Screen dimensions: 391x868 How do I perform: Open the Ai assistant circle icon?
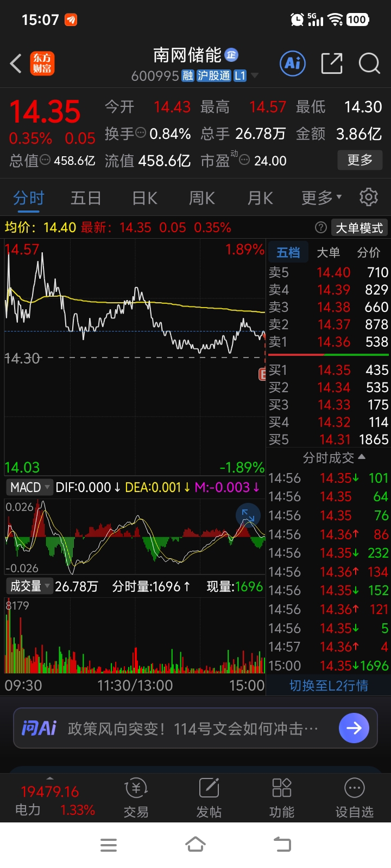click(x=293, y=63)
